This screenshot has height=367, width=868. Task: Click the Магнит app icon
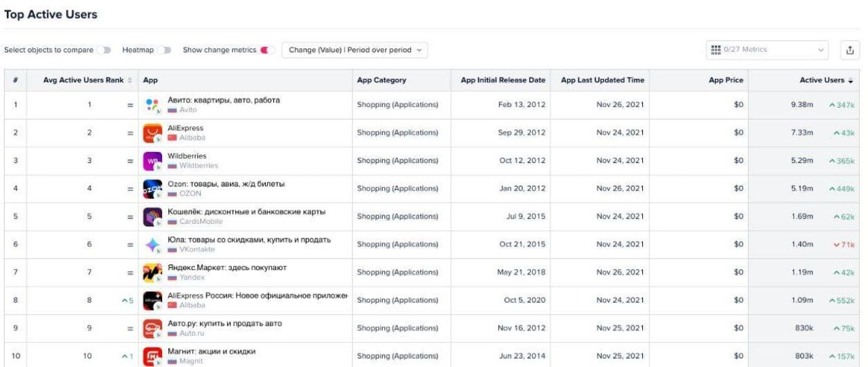pos(153,355)
